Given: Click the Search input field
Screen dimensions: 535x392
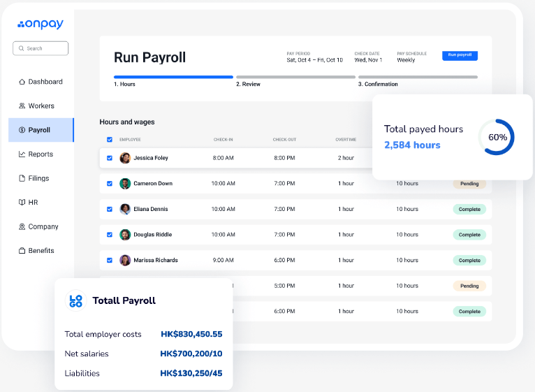Looking at the screenshot, I should pos(41,48).
